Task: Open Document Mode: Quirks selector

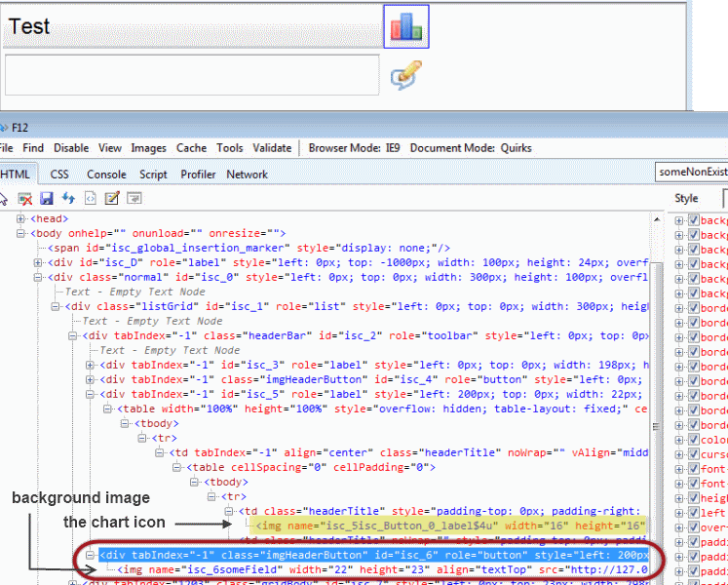Action: [462, 148]
